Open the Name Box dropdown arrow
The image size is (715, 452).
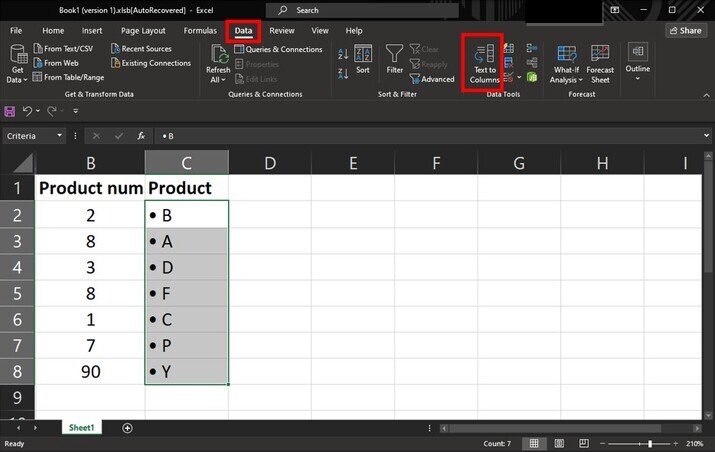tap(60, 136)
